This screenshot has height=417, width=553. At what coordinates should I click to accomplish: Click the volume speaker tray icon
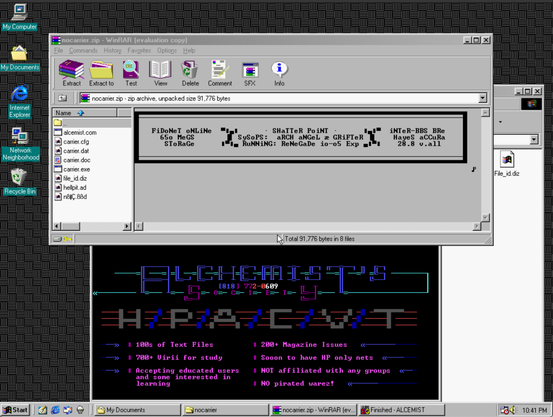click(512, 410)
